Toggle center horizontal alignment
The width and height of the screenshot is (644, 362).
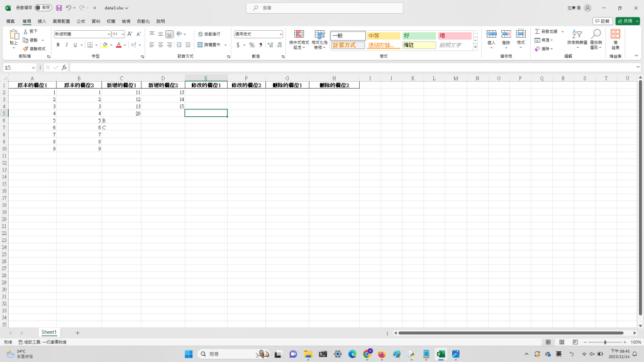coord(160,45)
